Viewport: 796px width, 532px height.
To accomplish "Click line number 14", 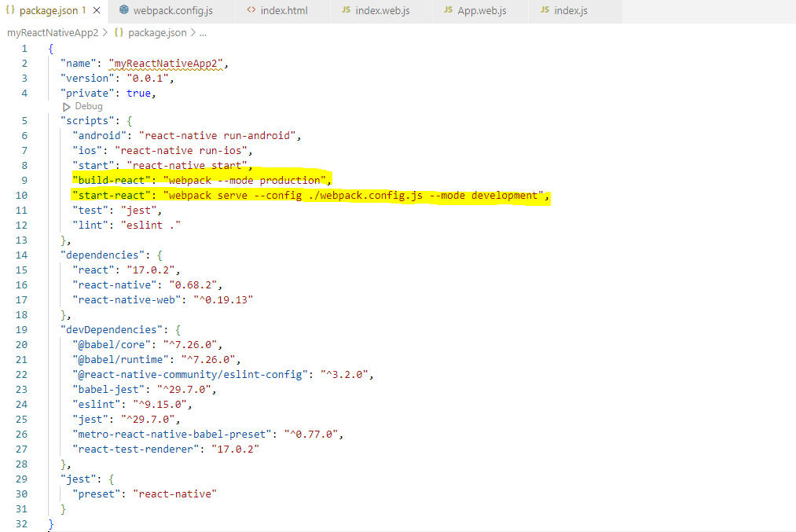I will coord(21,255).
